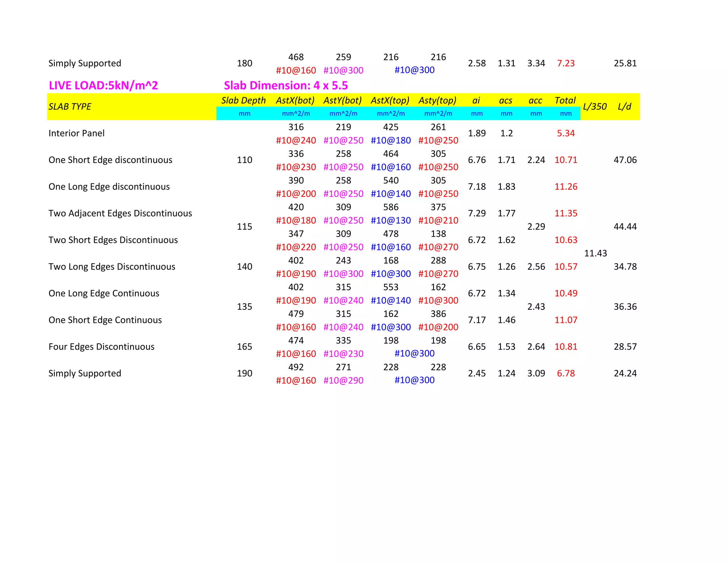Click the L/d header cell
728x562 pixels.
[x=625, y=107]
